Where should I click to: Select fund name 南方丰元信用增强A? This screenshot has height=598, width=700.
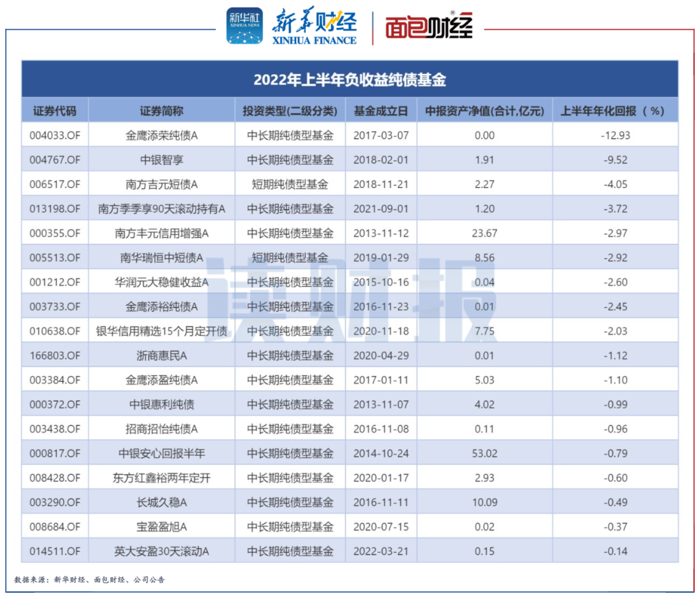tap(161, 233)
